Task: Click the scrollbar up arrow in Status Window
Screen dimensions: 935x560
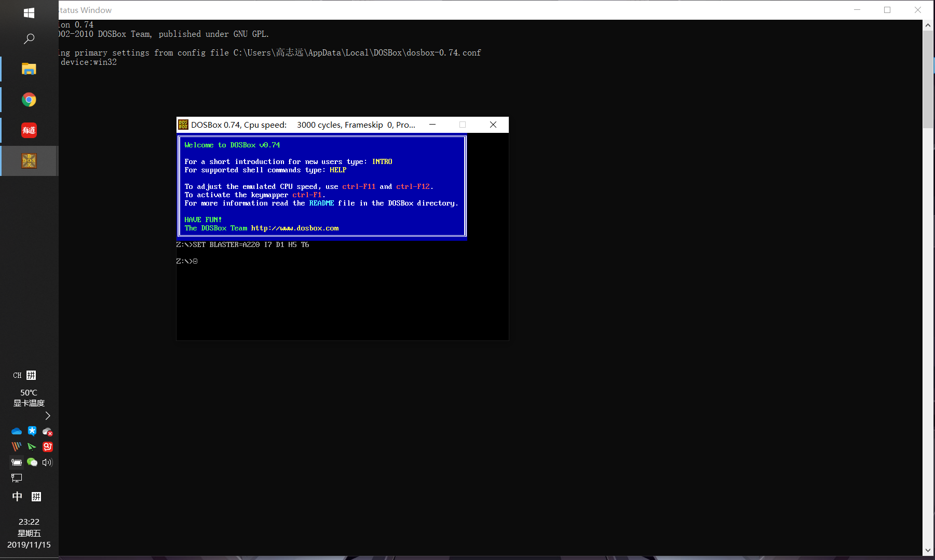Action: 928,25
